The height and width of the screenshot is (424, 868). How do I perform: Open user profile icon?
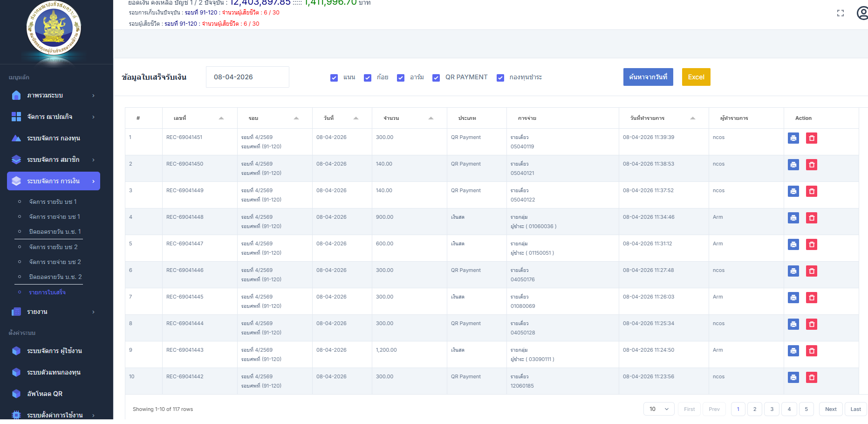[x=862, y=13]
